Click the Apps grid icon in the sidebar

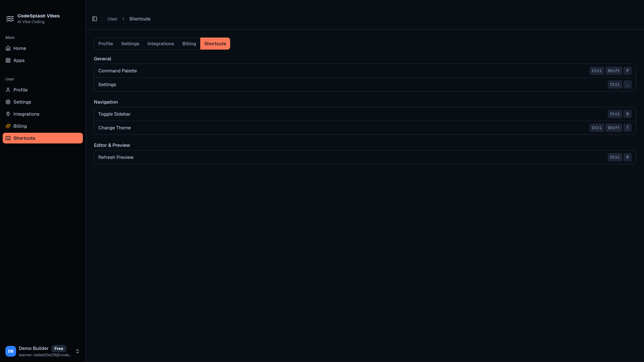pyautogui.click(x=8, y=61)
